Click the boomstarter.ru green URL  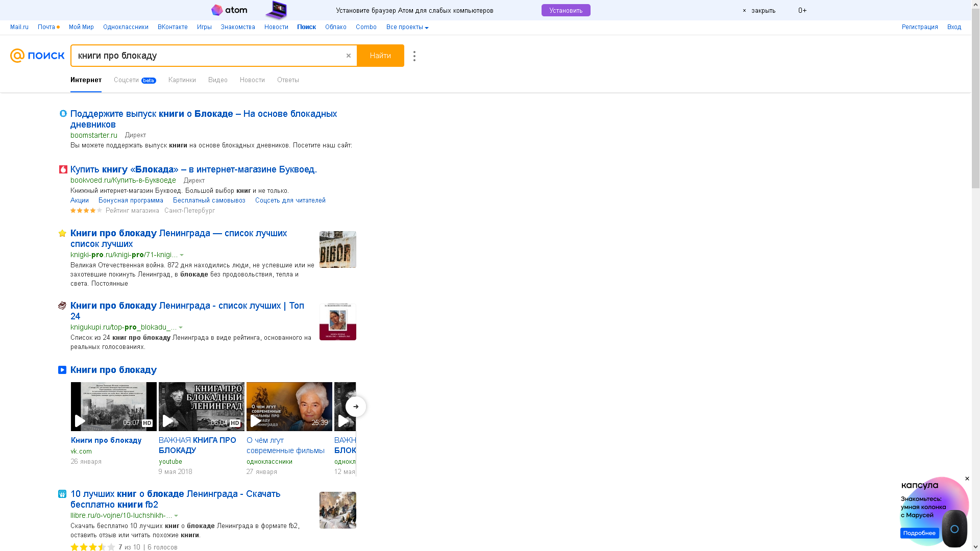click(x=94, y=135)
